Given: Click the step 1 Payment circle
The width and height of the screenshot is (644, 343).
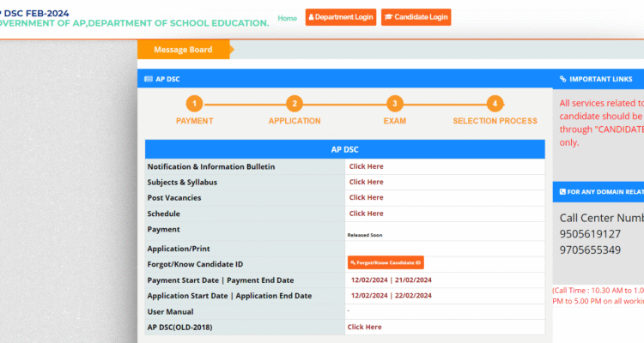Looking at the screenshot, I should (194, 104).
